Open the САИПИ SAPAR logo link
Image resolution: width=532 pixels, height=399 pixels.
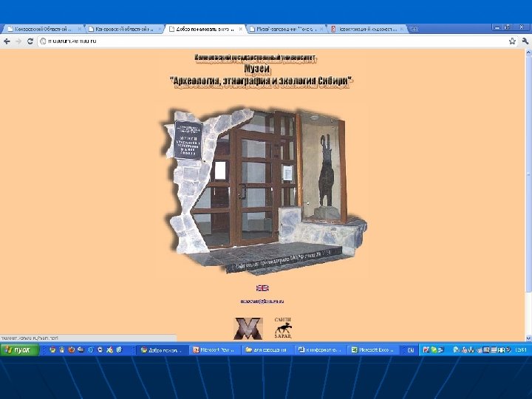click(283, 328)
